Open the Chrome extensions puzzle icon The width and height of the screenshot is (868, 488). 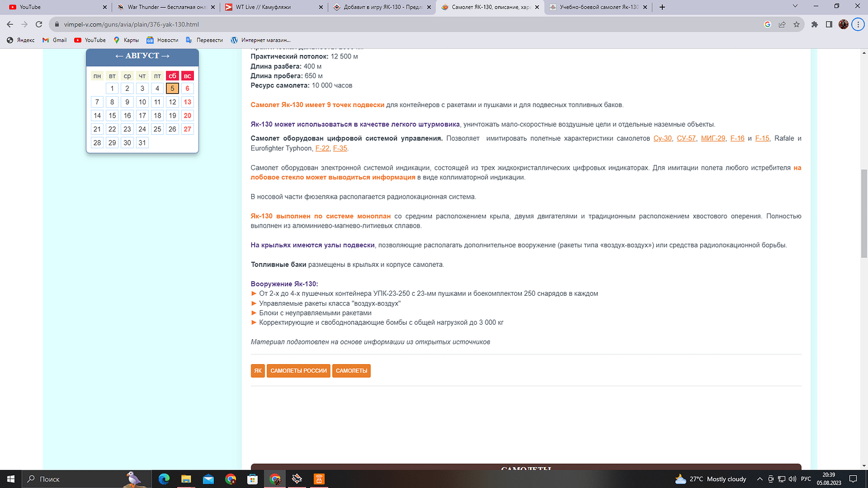(815, 24)
